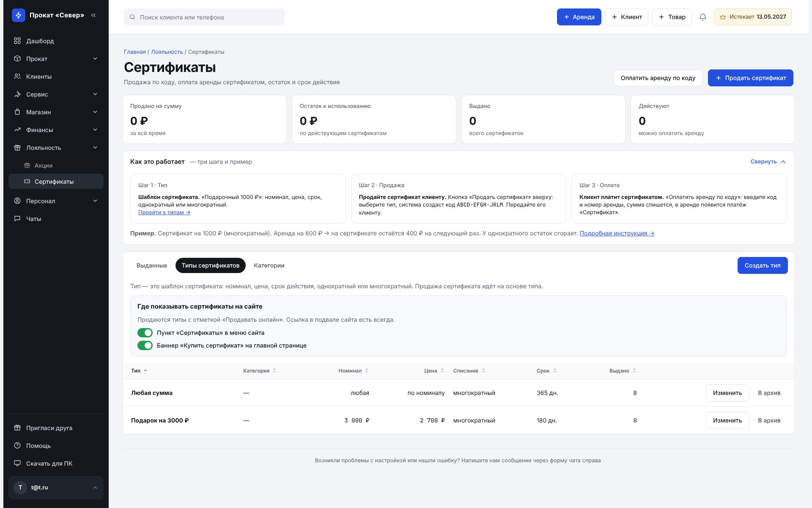Expand the Прокат sidebar menu

point(56,59)
